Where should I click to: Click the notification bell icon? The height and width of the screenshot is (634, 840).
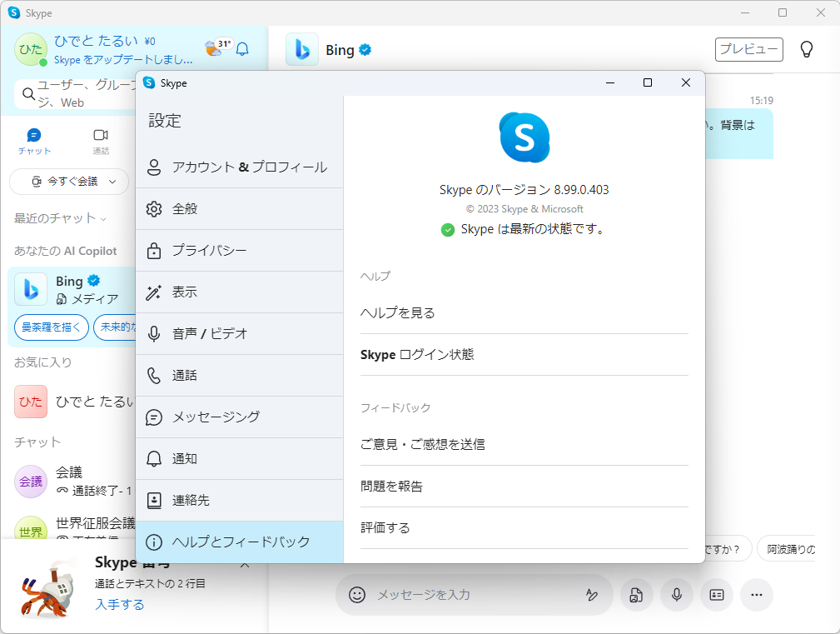coord(241,49)
